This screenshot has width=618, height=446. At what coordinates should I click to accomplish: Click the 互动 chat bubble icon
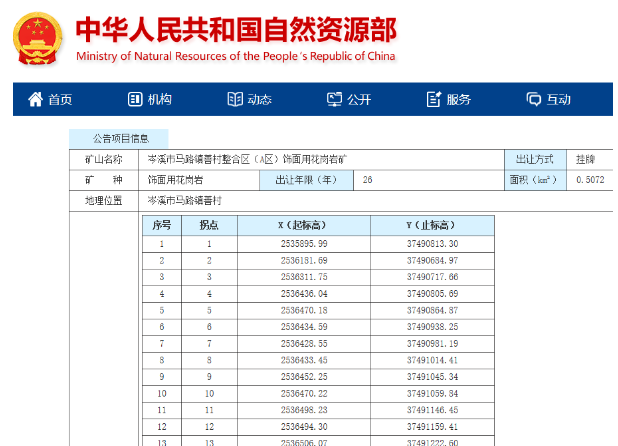point(534,99)
